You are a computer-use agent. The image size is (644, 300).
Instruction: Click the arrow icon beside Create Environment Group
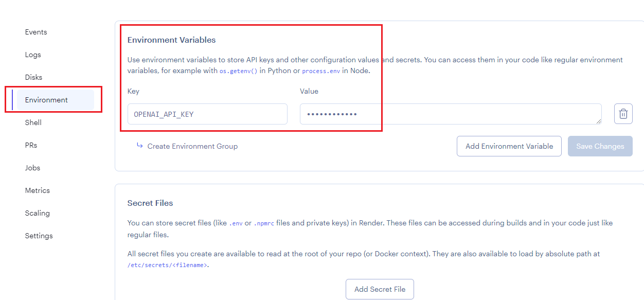tap(139, 146)
